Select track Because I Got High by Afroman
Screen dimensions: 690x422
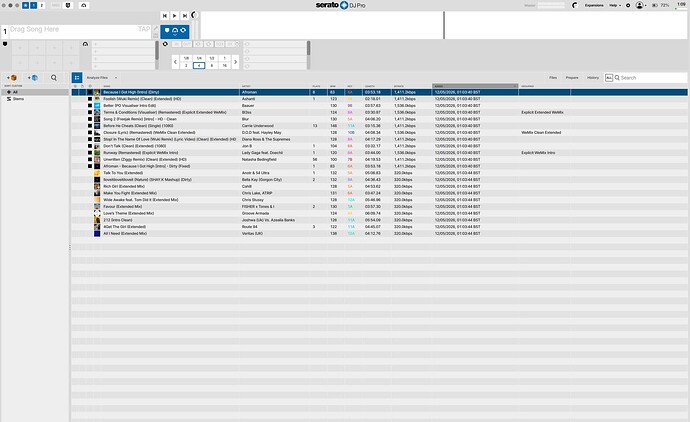(x=379, y=92)
